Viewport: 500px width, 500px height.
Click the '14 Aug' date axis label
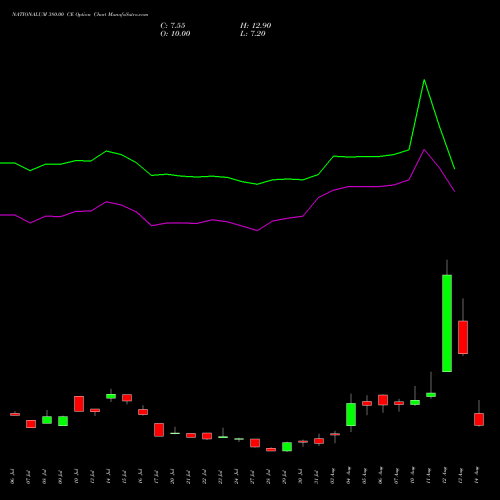tap(477, 476)
